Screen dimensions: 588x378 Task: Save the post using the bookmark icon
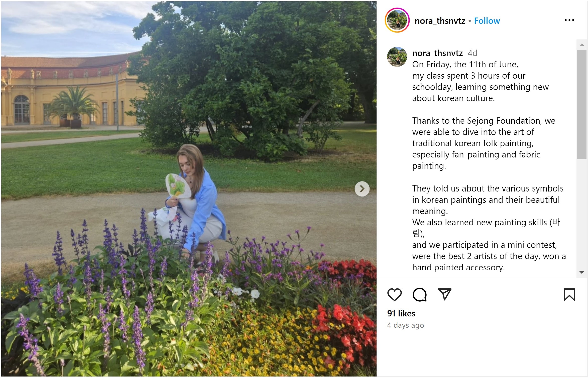569,294
